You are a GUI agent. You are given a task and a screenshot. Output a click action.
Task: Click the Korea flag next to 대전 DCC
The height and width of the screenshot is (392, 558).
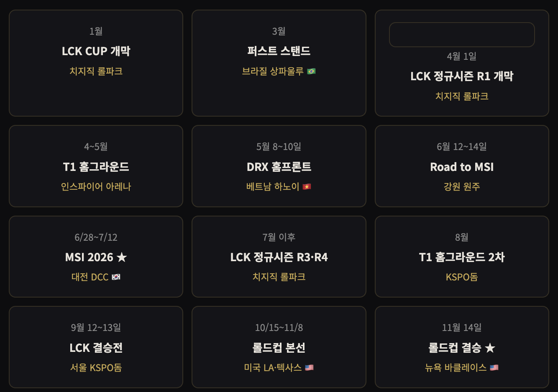pyautogui.click(x=116, y=277)
